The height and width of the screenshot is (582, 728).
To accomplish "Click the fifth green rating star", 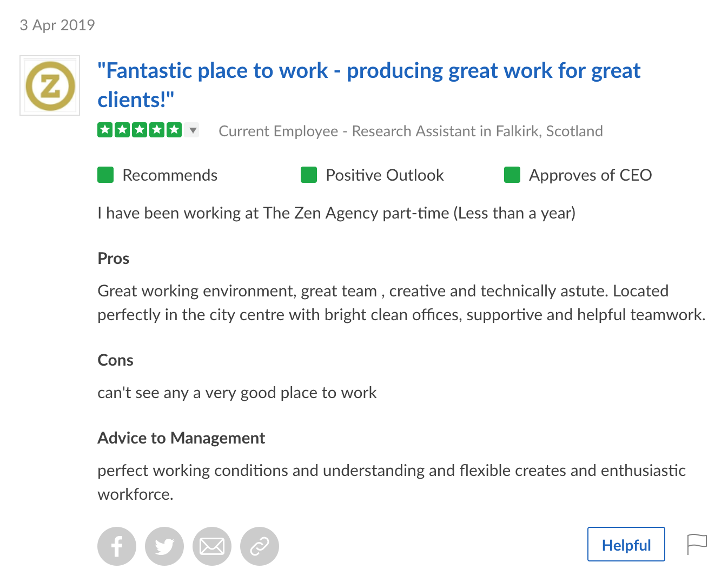I will tap(174, 130).
